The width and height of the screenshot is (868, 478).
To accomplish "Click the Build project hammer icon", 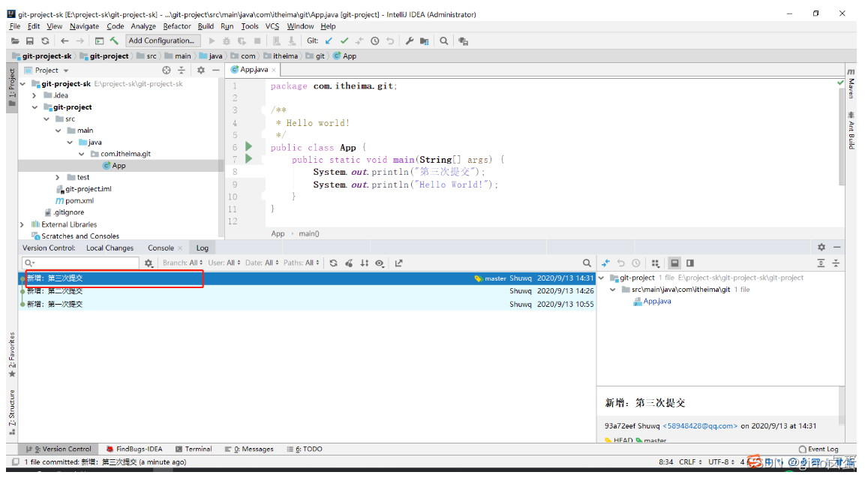I will tap(114, 41).
